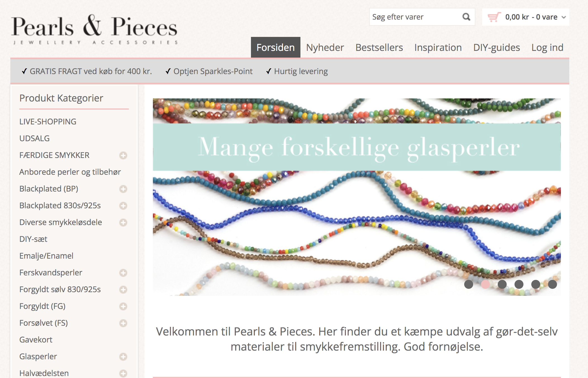Expand Ferskvandsperler plus icon
Screen dimensions: 588x378
point(123,273)
